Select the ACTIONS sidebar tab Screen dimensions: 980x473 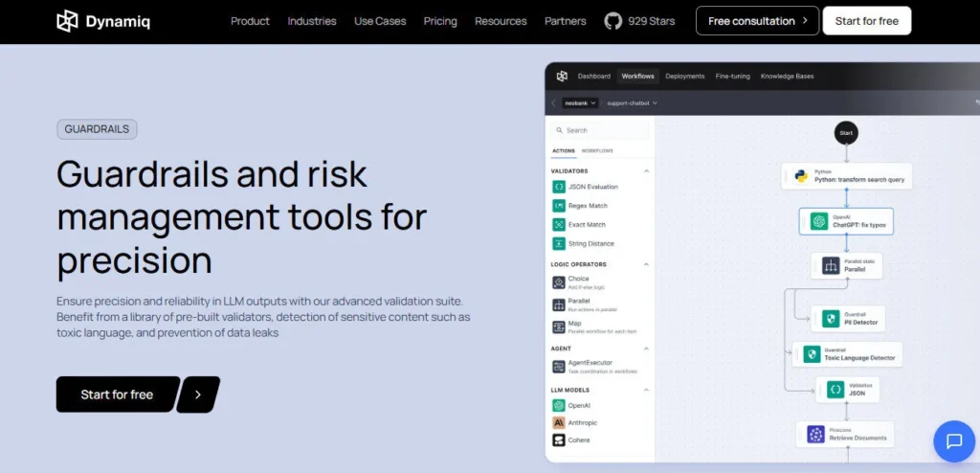pos(564,150)
